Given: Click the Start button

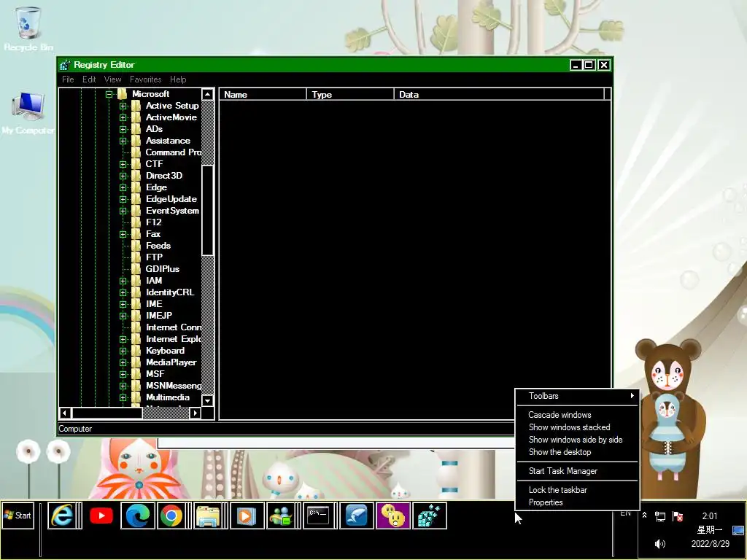Looking at the screenshot, I should click(18, 516).
